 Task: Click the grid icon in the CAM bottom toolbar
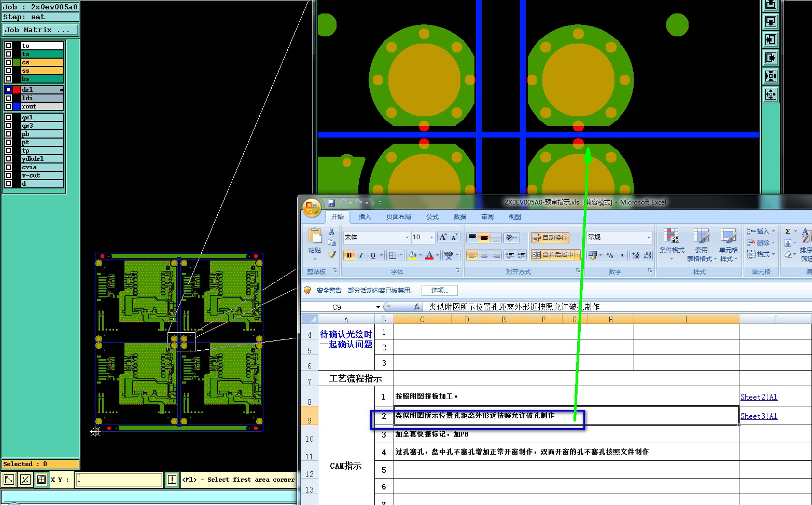(x=41, y=480)
